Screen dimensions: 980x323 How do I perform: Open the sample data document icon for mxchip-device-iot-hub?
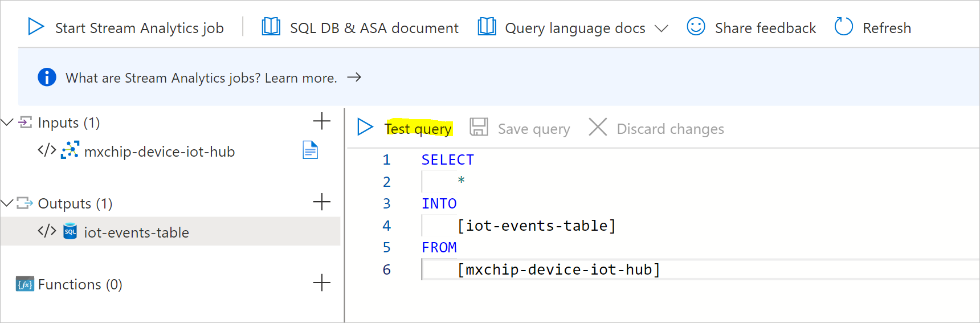coord(310,150)
